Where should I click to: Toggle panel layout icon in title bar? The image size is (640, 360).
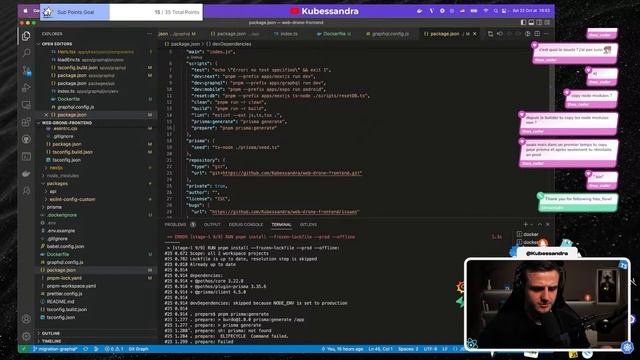tap(531, 22)
